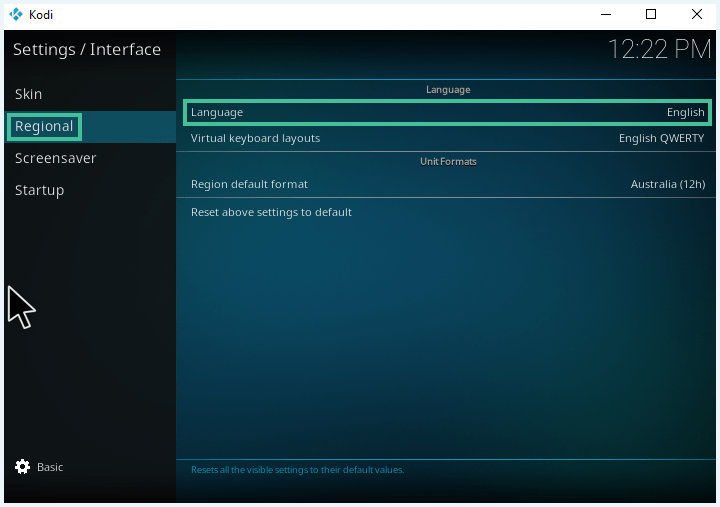Viewport: 720px width, 507px height.
Task: Click the 12:22 PM clock
Action: 659,49
